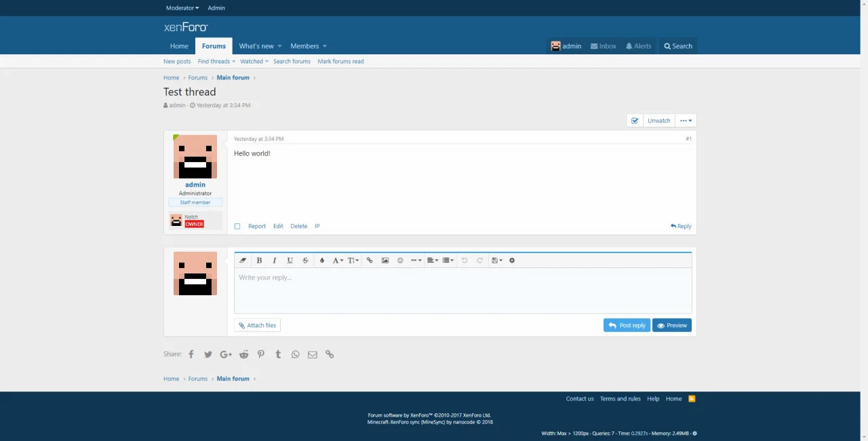Toggle the thread select checkmark button
This screenshot has width=868, height=441.
(x=635, y=121)
